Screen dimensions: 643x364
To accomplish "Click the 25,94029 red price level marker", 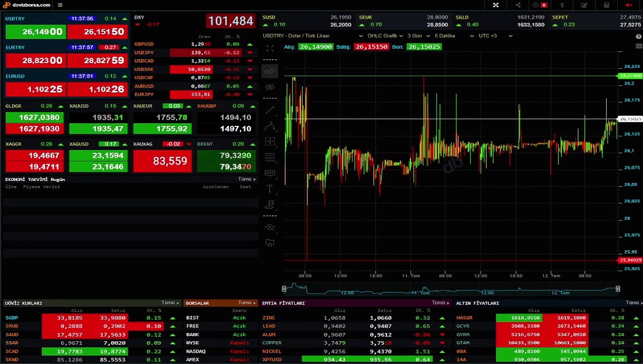I will [x=630, y=260].
